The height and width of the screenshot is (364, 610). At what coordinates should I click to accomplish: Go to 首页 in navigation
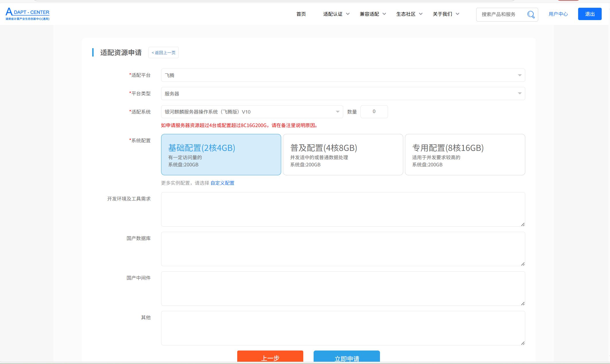pyautogui.click(x=301, y=14)
